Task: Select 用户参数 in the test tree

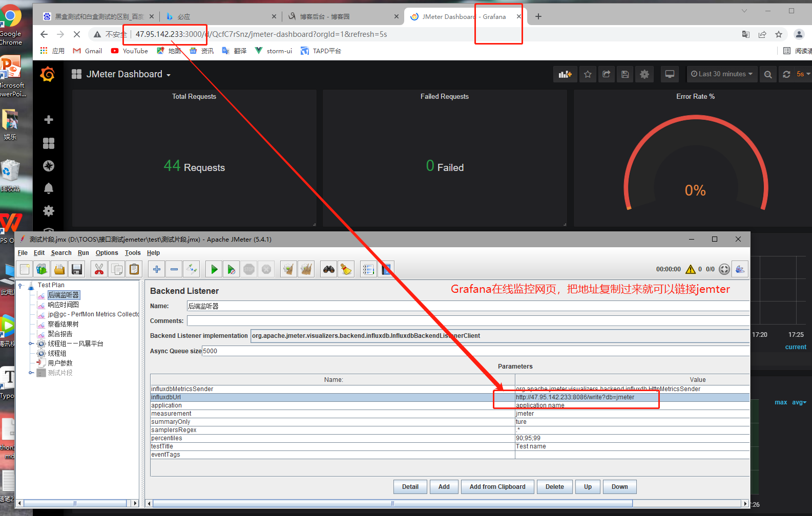Action: (x=60, y=363)
